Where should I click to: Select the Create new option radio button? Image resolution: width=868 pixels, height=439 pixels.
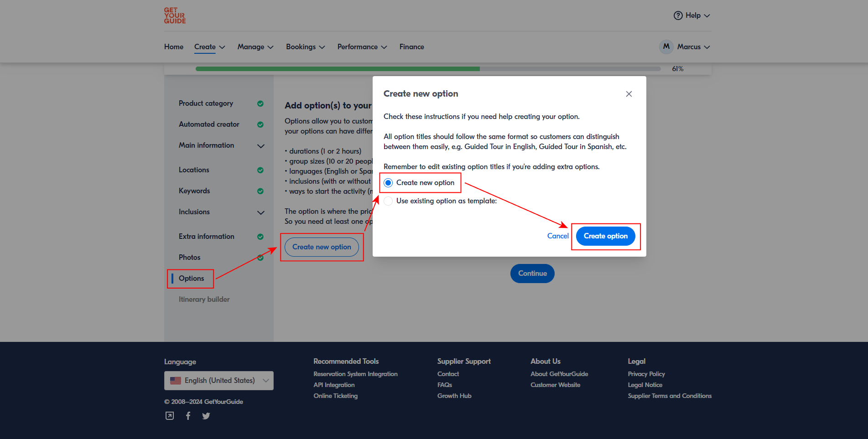coord(388,183)
